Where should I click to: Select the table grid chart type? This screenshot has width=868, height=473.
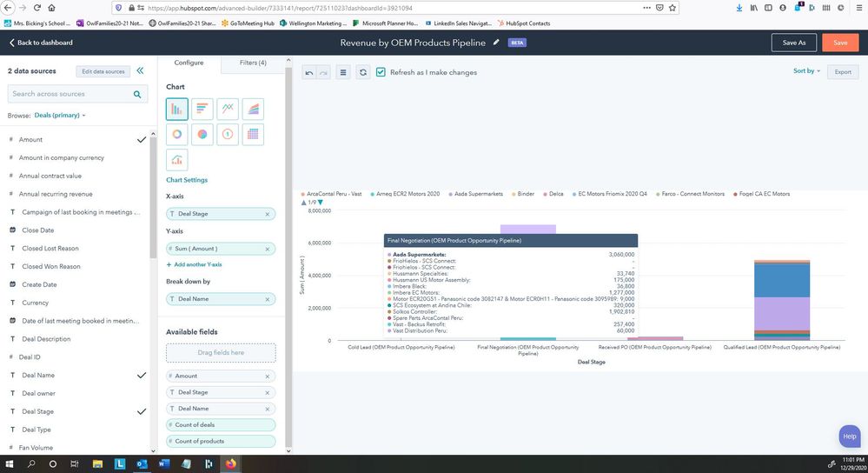[253, 134]
